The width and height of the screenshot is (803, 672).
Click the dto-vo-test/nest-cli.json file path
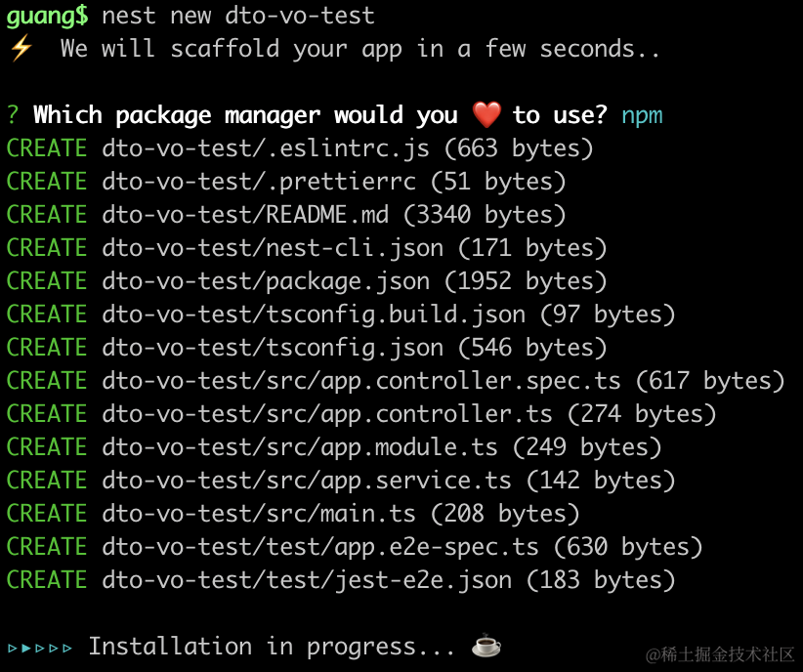273,248
